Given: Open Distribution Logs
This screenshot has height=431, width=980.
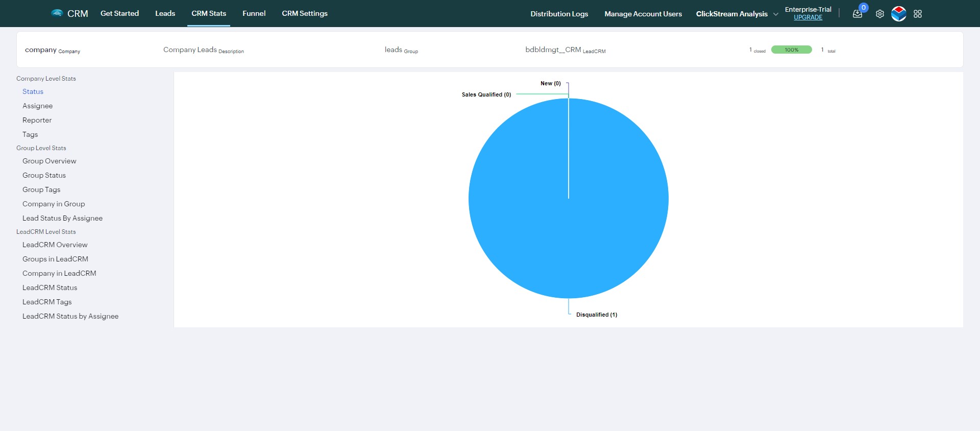Looking at the screenshot, I should pyautogui.click(x=559, y=14).
